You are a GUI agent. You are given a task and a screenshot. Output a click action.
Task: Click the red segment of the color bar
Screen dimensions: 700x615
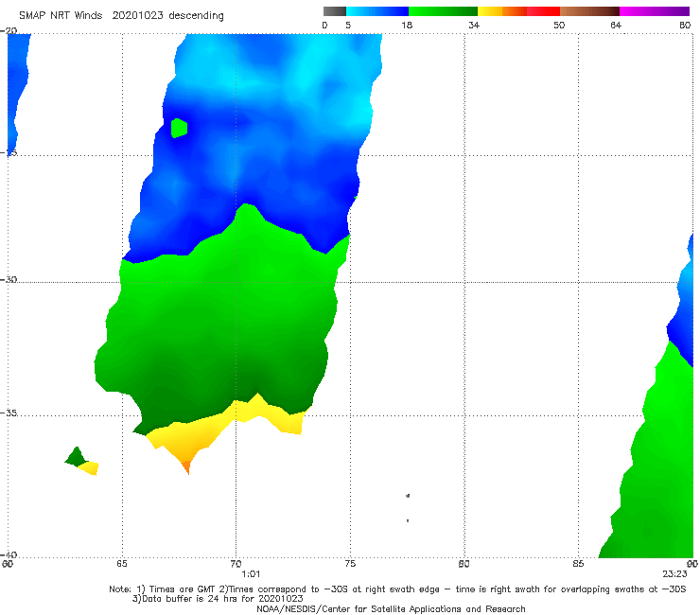543,11
